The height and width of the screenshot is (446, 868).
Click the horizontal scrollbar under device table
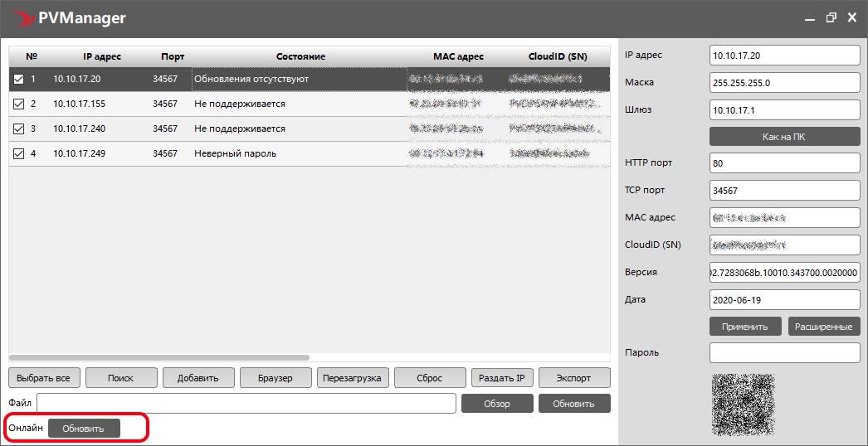click(159, 357)
